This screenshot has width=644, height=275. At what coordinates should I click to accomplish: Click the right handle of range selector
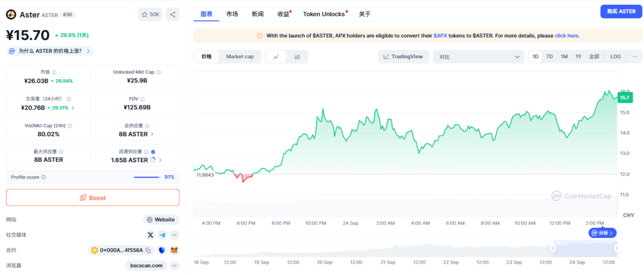[x=617, y=248]
